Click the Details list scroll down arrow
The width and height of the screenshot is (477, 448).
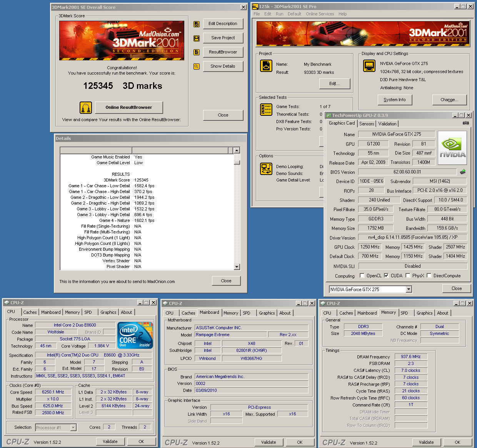pyautogui.click(x=237, y=267)
